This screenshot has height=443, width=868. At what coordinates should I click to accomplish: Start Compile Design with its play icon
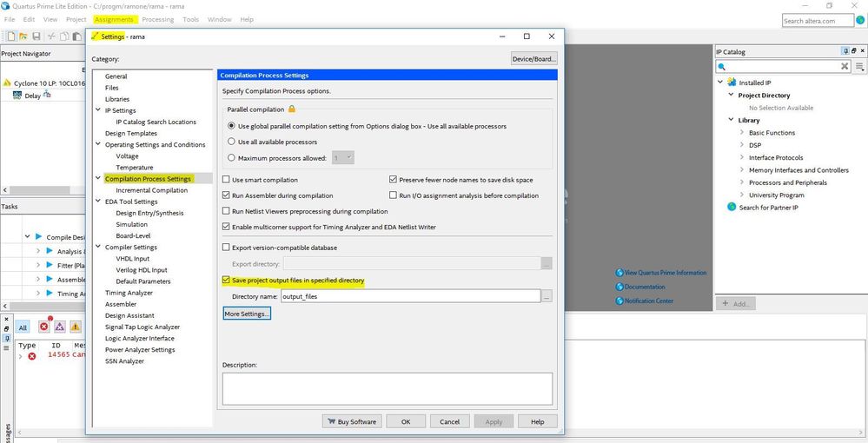38,236
